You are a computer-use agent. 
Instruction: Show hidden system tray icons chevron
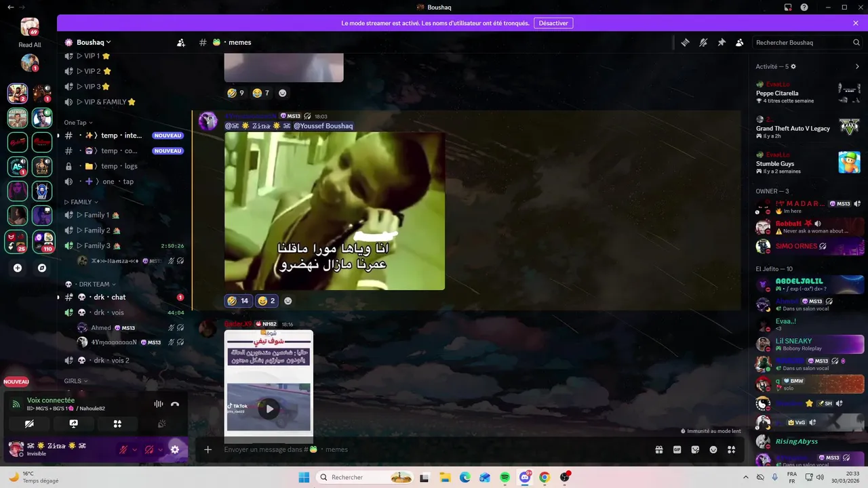pyautogui.click(x=746, y=477)
